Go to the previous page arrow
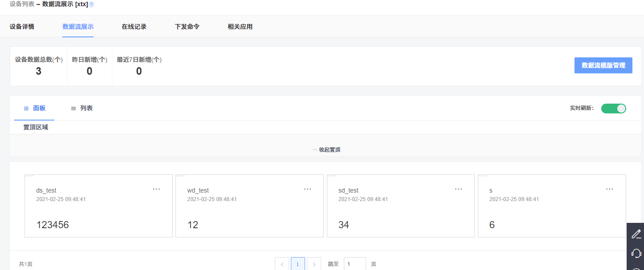The image size is (644, 270). [282, 264]
